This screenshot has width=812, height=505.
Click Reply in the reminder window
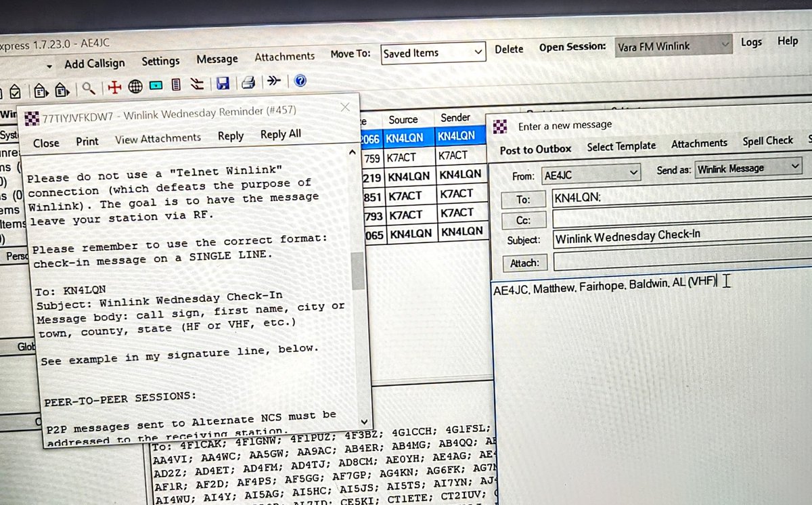pyautogui.click(x=231, y=136)
